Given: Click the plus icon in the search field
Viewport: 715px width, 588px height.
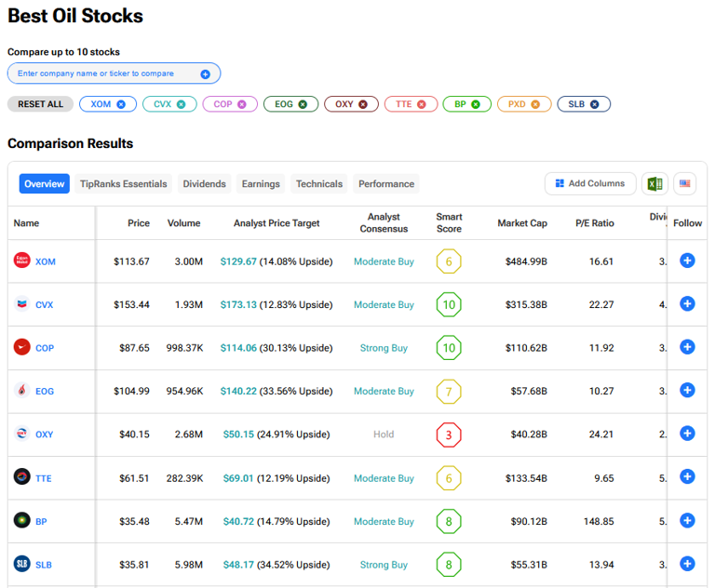Looking at the screenshot, I should pyautogui.click(x=206, y=73).
